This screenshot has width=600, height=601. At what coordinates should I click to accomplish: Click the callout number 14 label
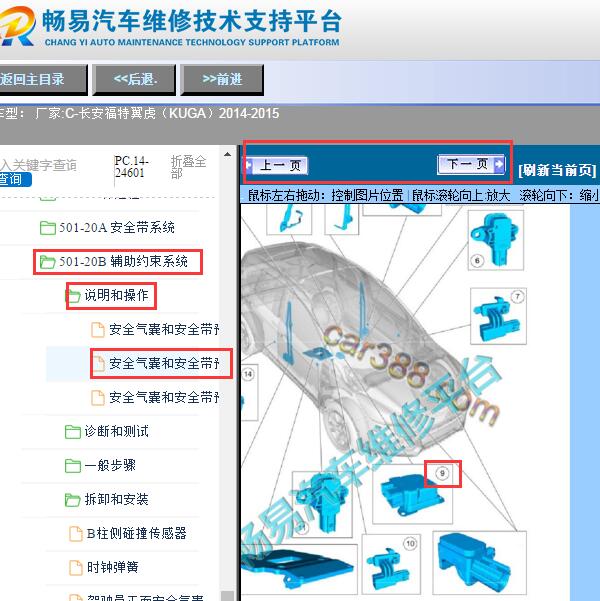point(248,374)
